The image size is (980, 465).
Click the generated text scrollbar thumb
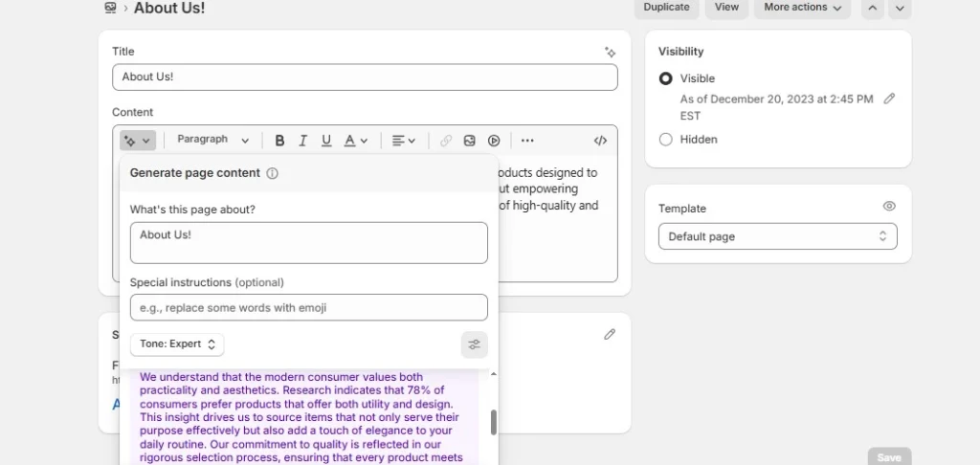(494, 423)
